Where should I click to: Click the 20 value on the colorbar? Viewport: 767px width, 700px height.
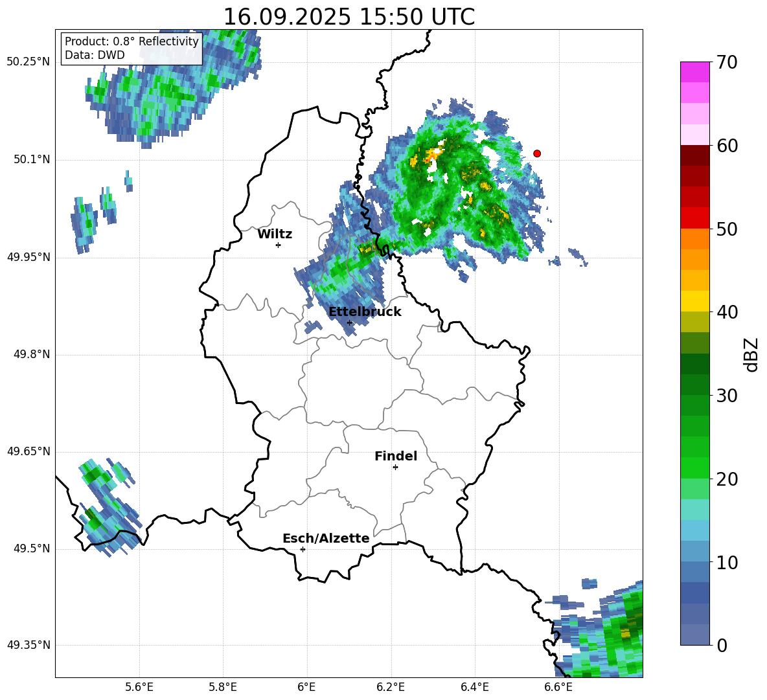pyautogui.click(x=727, y=479)
